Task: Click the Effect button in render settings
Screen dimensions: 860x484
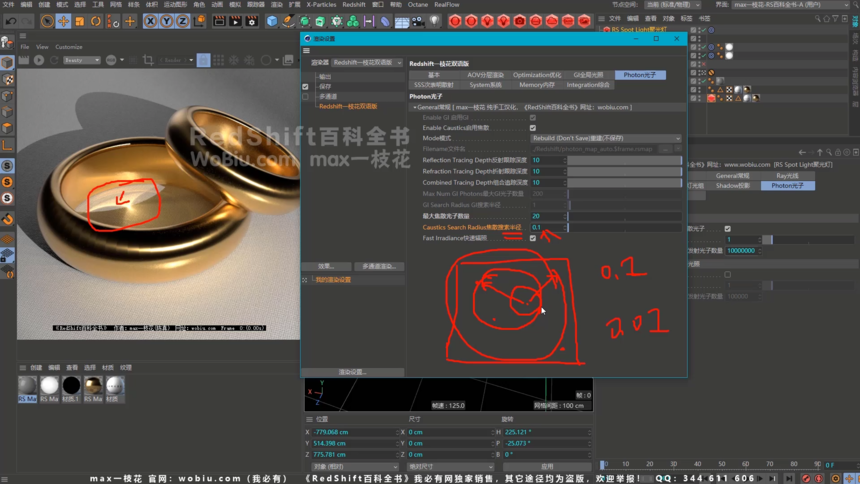Action: tap(326, 266)
